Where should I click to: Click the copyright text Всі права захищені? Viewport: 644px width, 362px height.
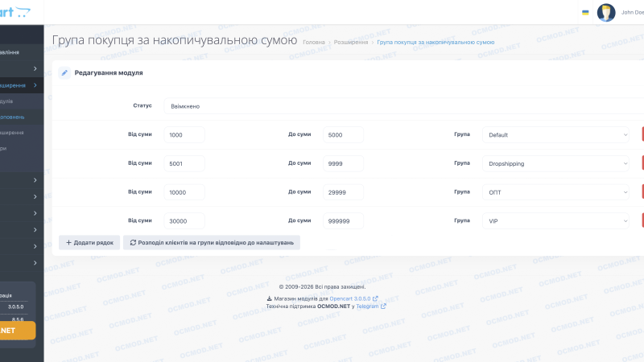(x=340, y=287)
